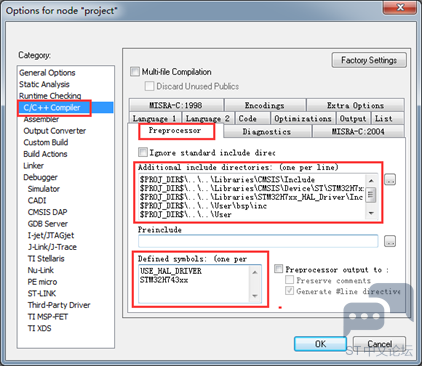
Task: Click User\bsp\inc directory line
Action: point(203,206)
